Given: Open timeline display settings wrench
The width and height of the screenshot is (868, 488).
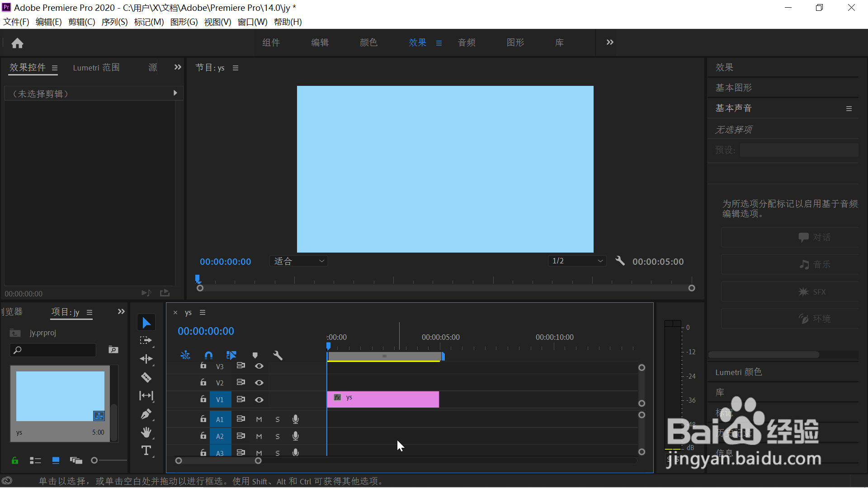Looking at the screenshot, I should (x=278, y=356).
